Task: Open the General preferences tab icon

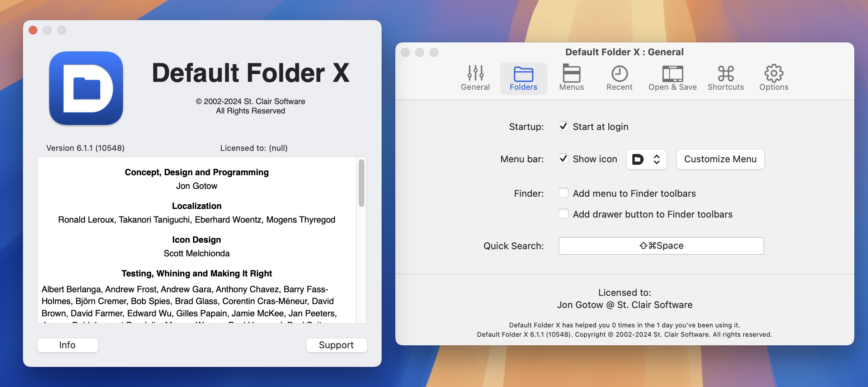Action: pyautogui.click(x=475, y=73)
